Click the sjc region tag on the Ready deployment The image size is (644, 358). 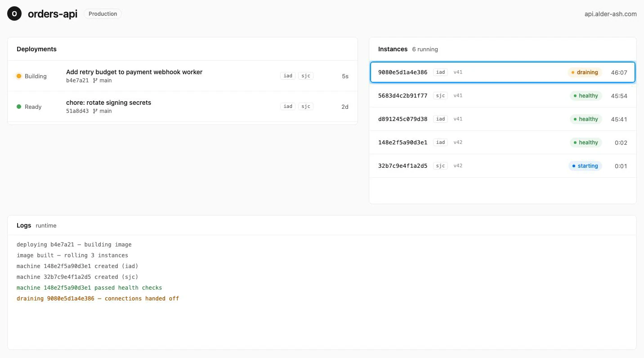tap(306, 107)
